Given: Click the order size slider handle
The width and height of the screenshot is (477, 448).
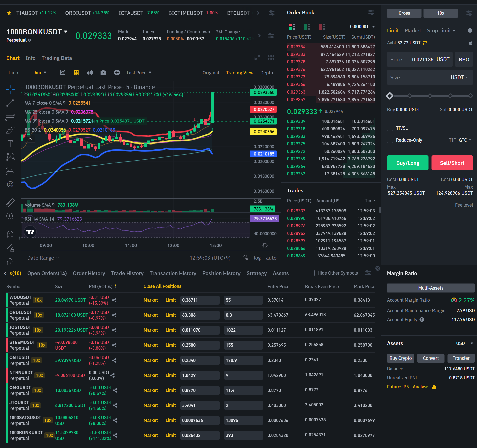Looking at the screenshot, I should 390,96.
